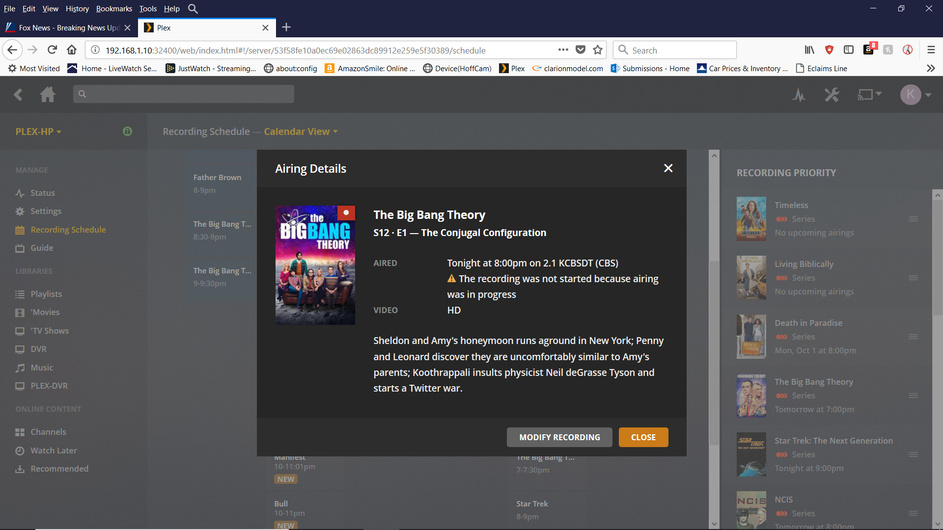Viewport: 943px width, 530px height.
Task: Open the user account avatar menu
Action: click(x=915, y=94)
